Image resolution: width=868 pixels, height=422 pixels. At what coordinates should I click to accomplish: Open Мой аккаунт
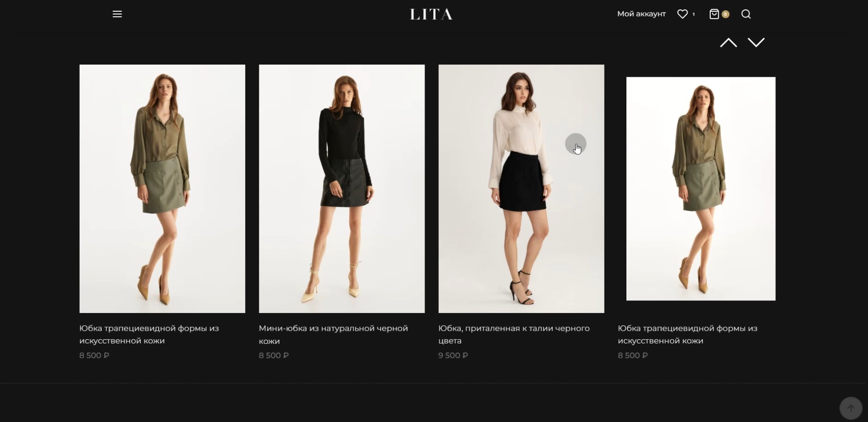coord(641,14)
